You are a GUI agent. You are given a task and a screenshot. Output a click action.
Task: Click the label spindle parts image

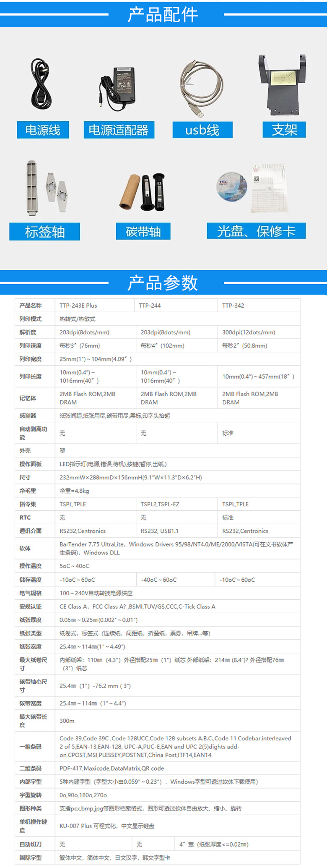tap(45, 188)
